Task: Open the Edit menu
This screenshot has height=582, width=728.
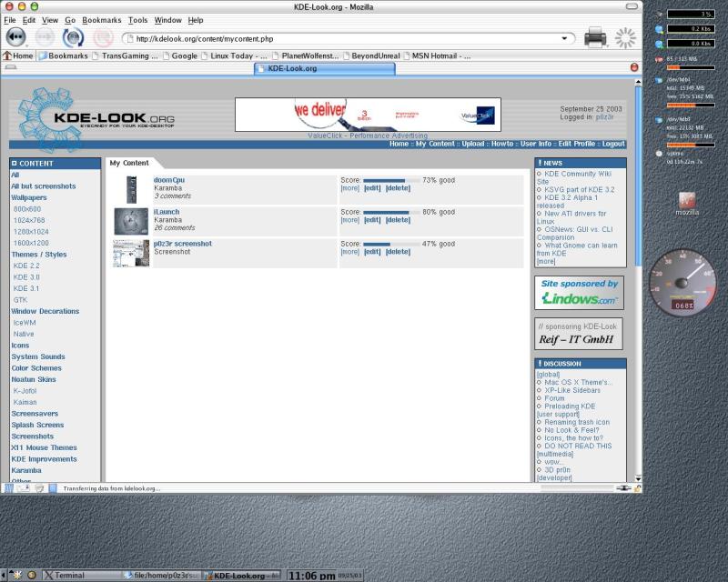Action: pos(29,20)
